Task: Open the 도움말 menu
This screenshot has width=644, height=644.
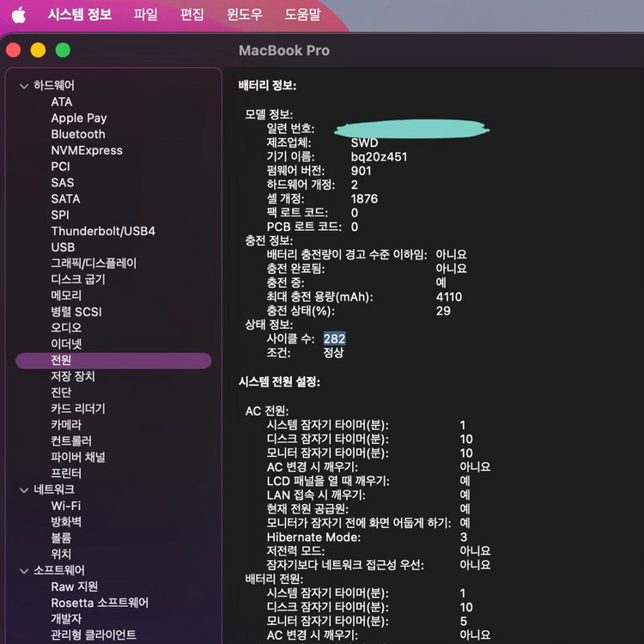Action: 303,15
